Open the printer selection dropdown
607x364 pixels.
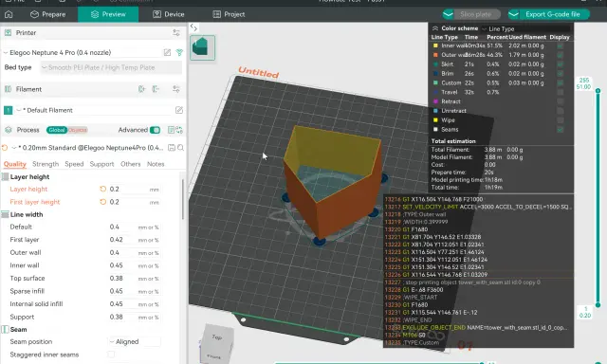(83, 52)
